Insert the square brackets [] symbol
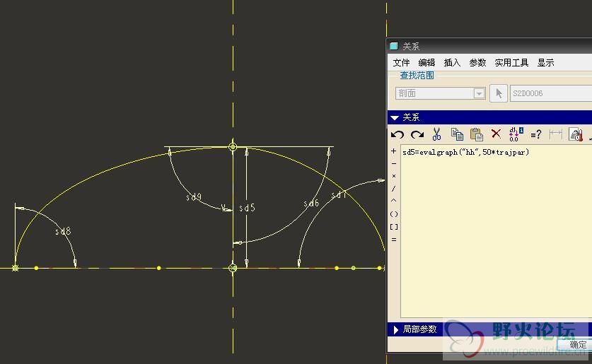Image resolution: width=592 pixels, height=364 pixels. (394, 227)
